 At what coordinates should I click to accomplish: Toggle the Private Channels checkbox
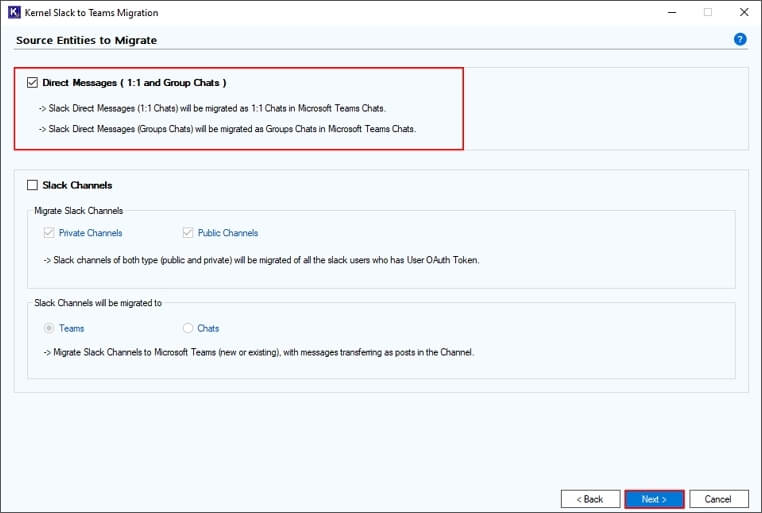tap(49, 233)
